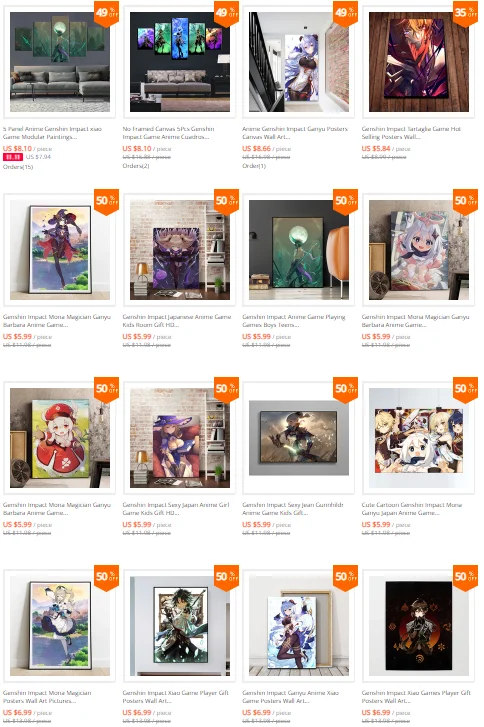
Task: Click the 35% off badge on Tartaglia poster
Action: point(465,14)
